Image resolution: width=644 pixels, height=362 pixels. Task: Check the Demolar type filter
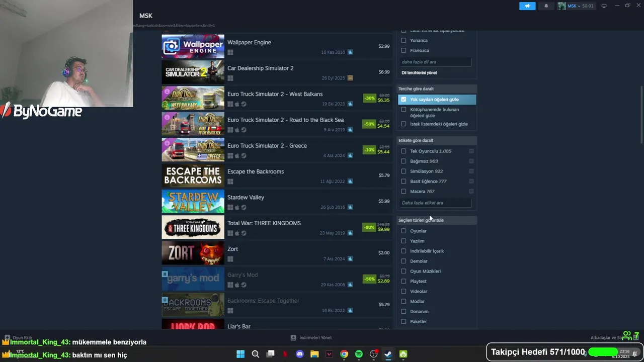coord(404,261)
